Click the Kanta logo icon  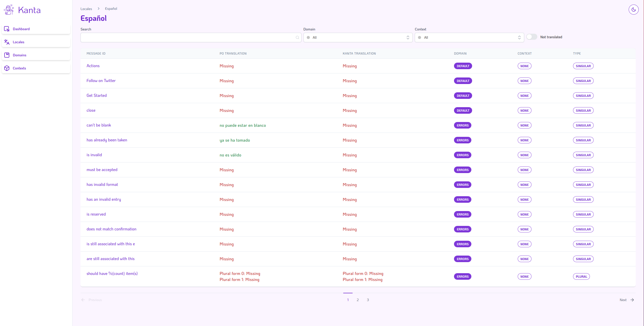coord(9,10)
